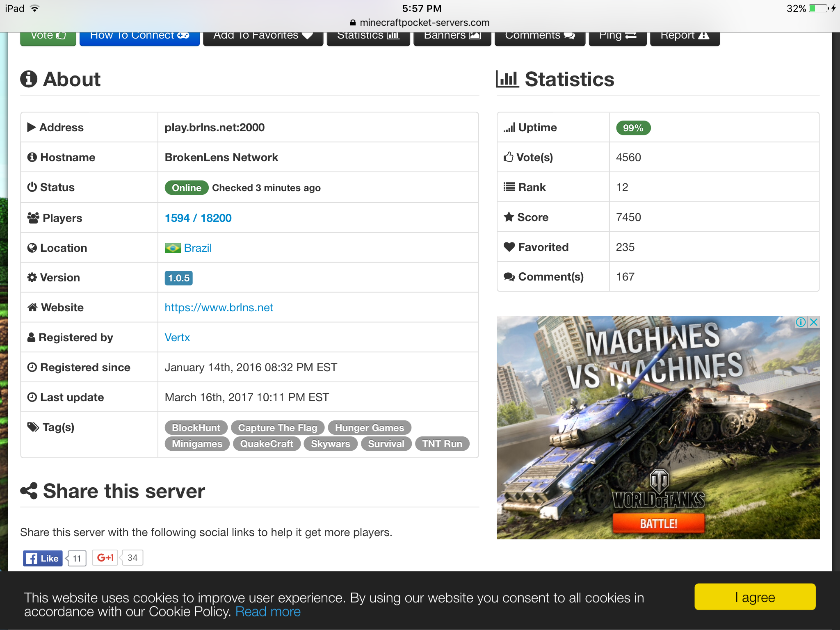Click the Last update clock icon
The image size is (840, 630).
[32, 397]
